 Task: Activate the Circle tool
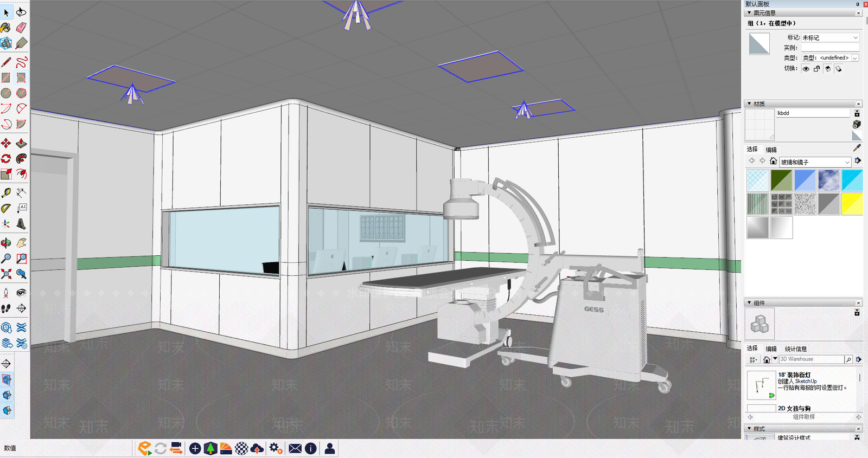(6, 93)
